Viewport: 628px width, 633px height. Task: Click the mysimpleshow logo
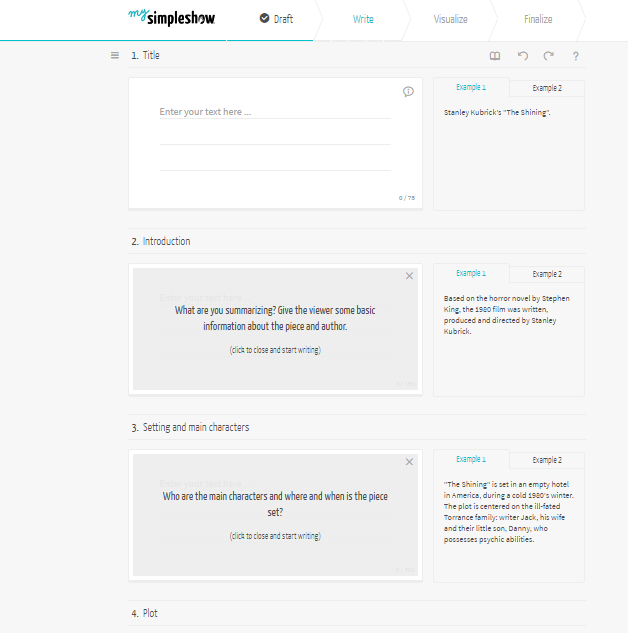tap(171, 18)
